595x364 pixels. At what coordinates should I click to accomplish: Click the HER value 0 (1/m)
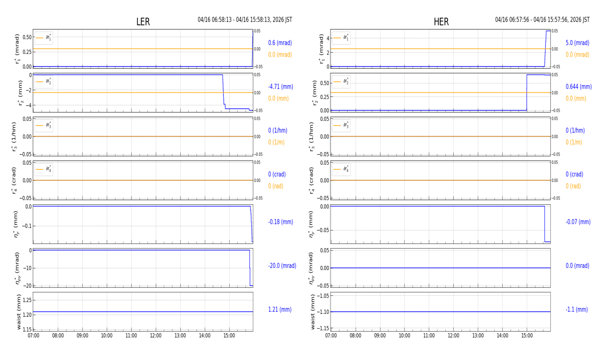[x=574, y=142]
